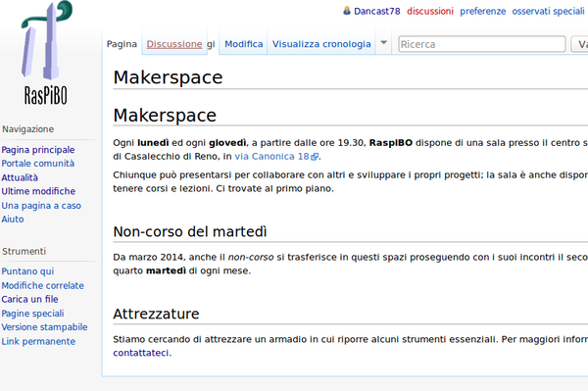Screen dimensions: 588x391
Task: Open the preferenze link
Action: click(482, 12)
